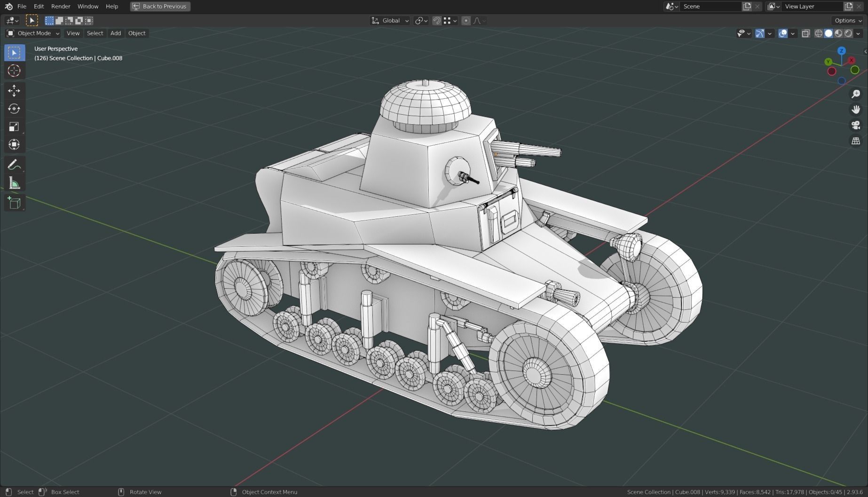The height and width of the screenshot is (497, 868).
Task: Switch to Rendered viewport shading
Action: (848, 33)
